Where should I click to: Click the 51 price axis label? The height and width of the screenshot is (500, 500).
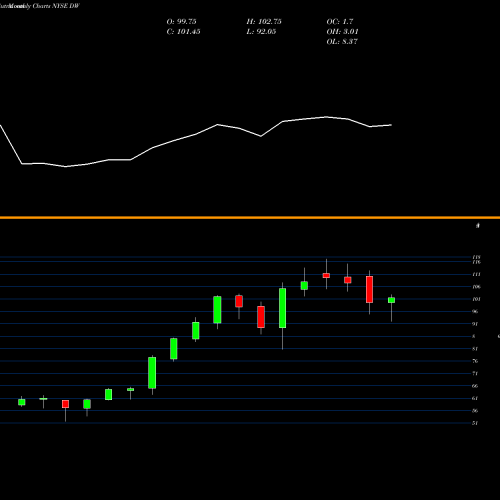coord(475,423)
